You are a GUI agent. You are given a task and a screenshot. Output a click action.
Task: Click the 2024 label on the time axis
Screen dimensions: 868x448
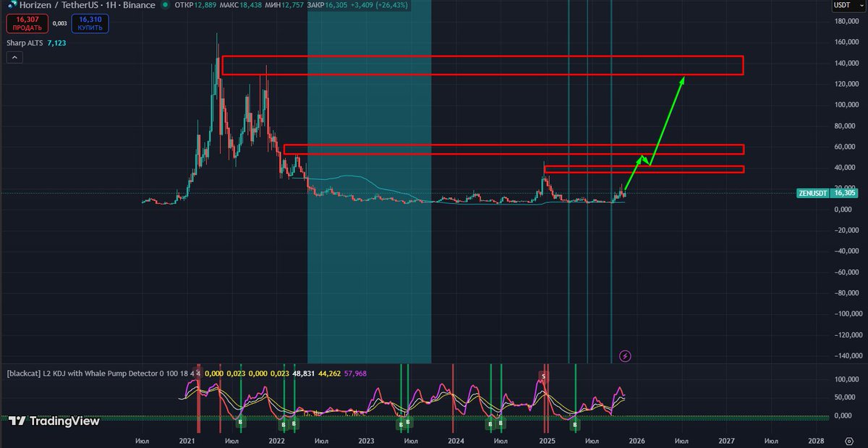click(x=456, y=440)
